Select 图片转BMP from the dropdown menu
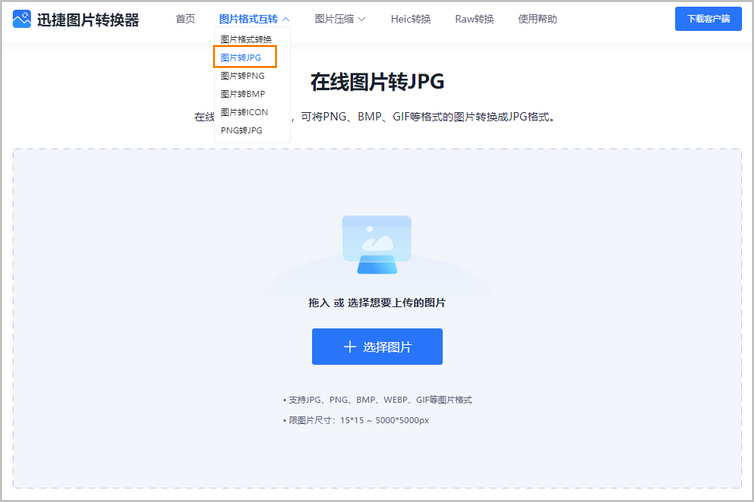The height and width of the screenshot is (502, 754). [243, 94]
